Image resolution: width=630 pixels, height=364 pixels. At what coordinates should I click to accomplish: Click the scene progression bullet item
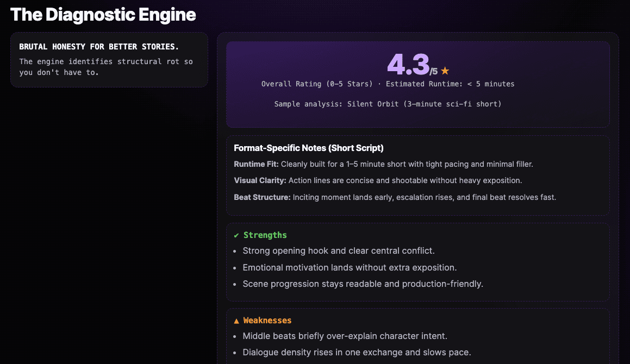pos(363,284)
